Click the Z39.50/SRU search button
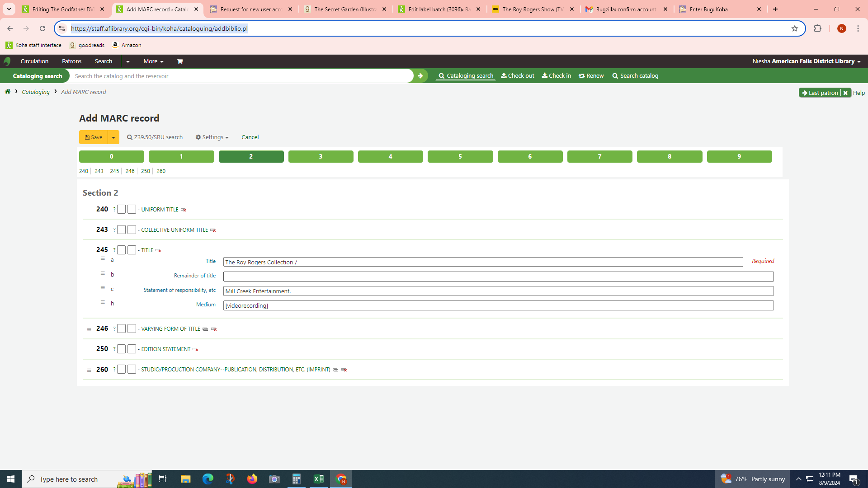 pyautogui.click(x=155, y=137)
